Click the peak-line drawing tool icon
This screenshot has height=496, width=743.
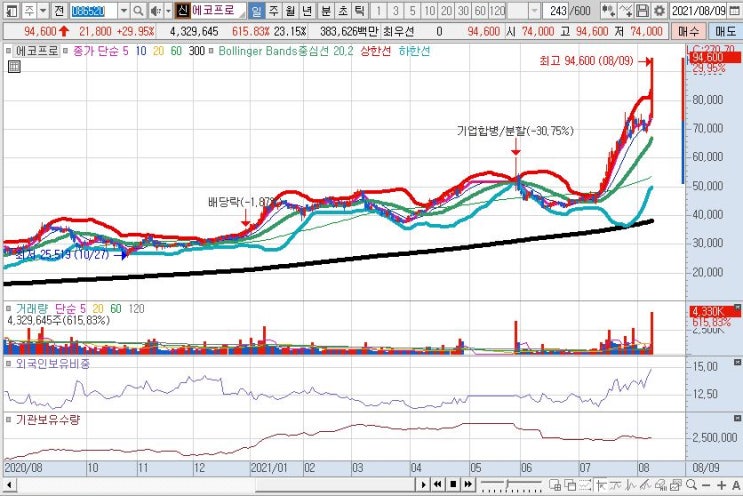631,485
